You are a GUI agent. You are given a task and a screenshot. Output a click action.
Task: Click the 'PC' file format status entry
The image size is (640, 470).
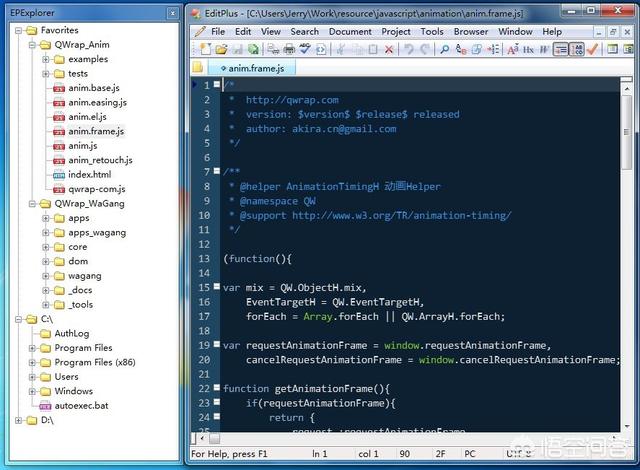coord(470,454)
